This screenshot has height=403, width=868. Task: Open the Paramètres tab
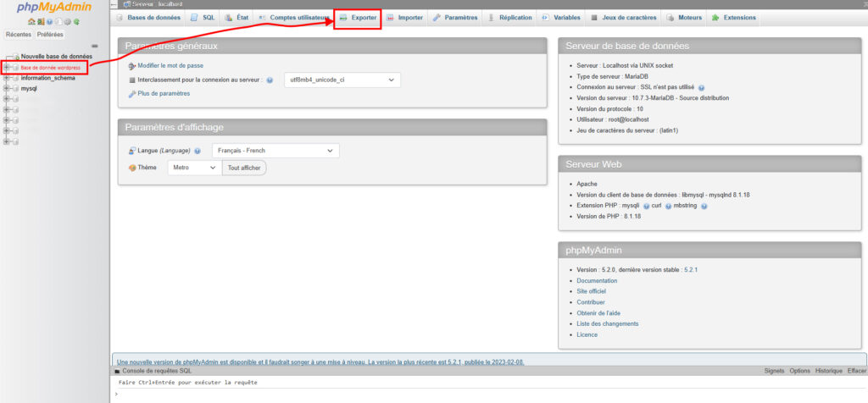pyautogui.click(x=455, y=18)
